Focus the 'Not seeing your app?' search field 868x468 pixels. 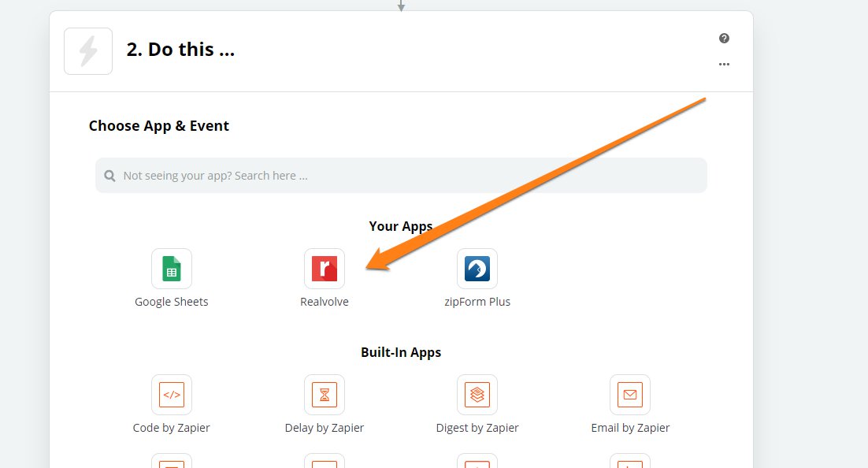(x=410, y=176)
